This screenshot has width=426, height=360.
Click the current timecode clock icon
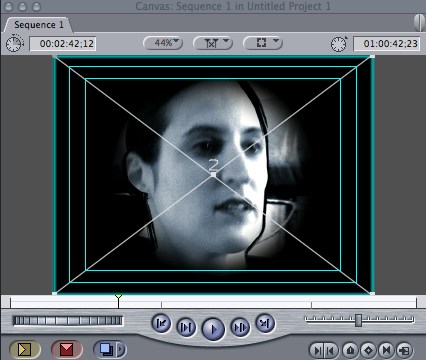(x=339, y=44)
